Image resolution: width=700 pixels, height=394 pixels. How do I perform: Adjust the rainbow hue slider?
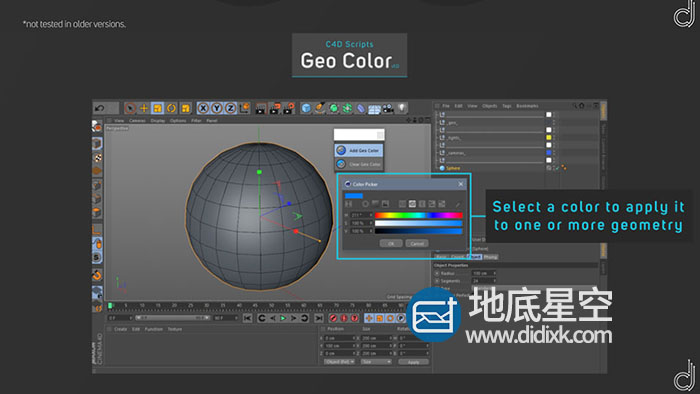(x=418, y=215)
